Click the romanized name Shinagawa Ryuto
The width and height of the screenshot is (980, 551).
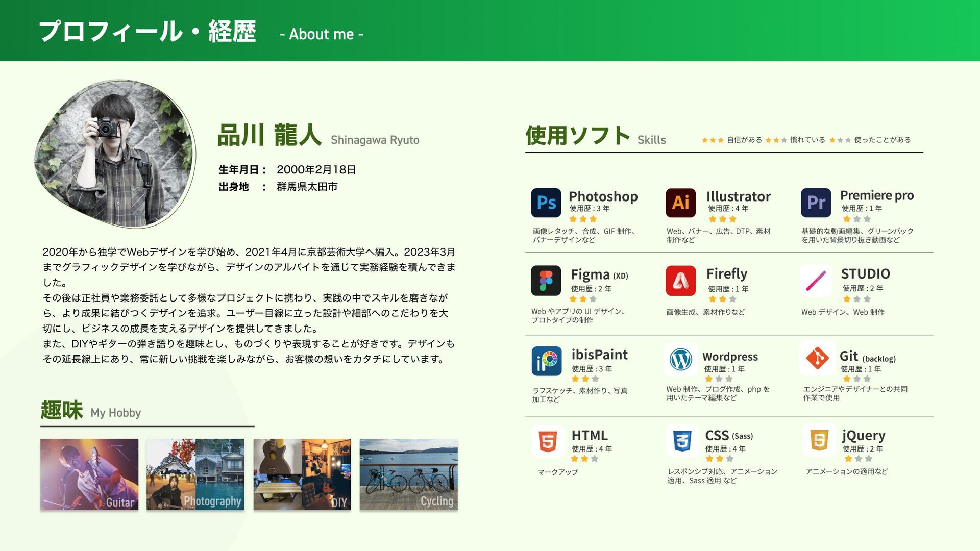[375, 140]
